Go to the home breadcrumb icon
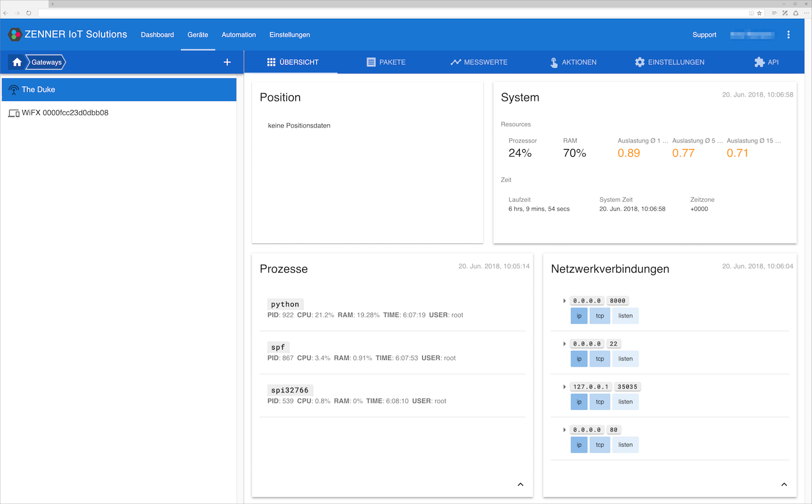Viewport: 812px width, 504px height. point(17,62)
